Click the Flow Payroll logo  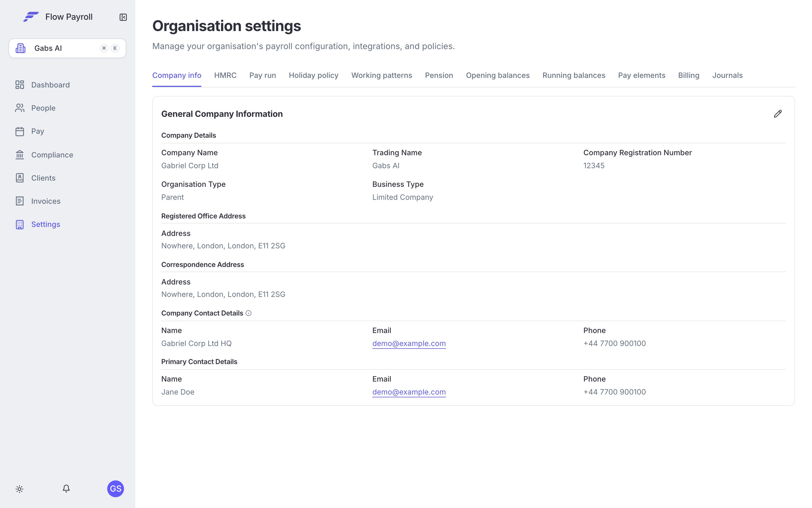pyautogui.click(x=31, y=17)
